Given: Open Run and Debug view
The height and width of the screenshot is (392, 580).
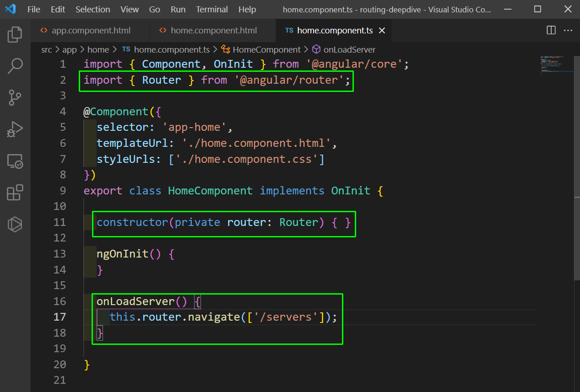Looking at the screenshot, I should (15, 129).
